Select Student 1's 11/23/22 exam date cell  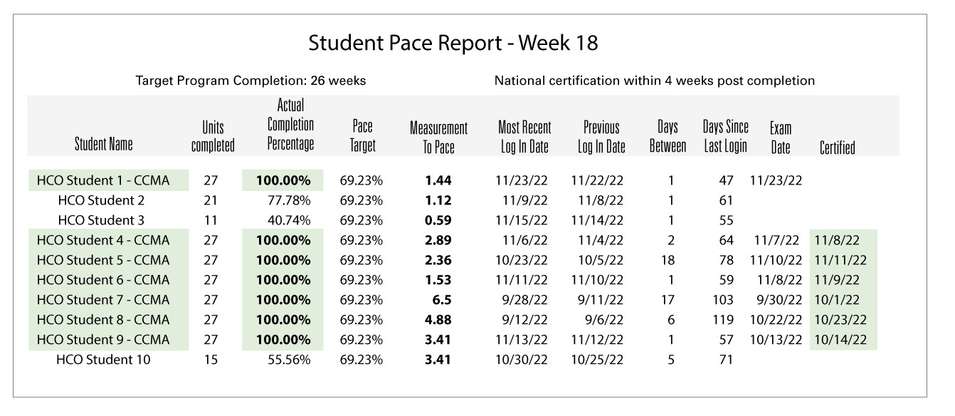tap(776, 180)
